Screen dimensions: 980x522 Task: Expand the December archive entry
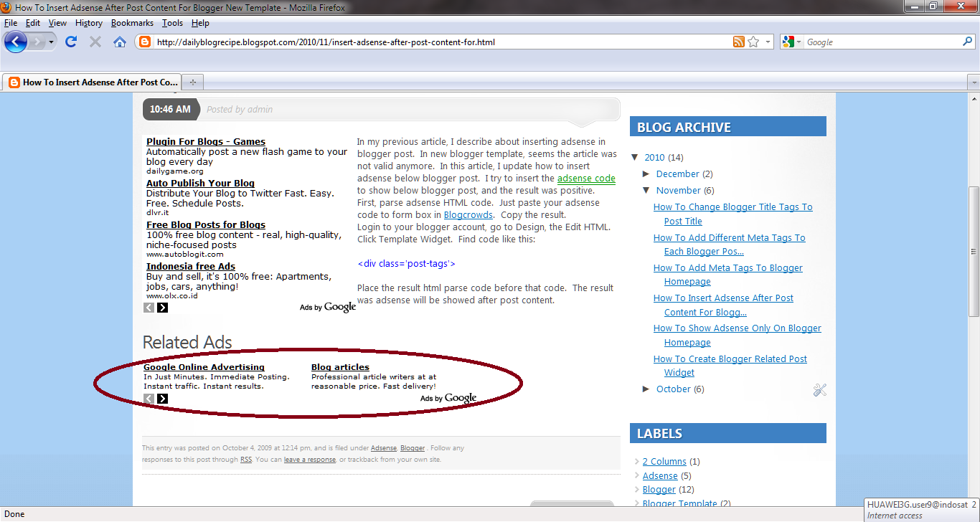click(x=646, y=174)
